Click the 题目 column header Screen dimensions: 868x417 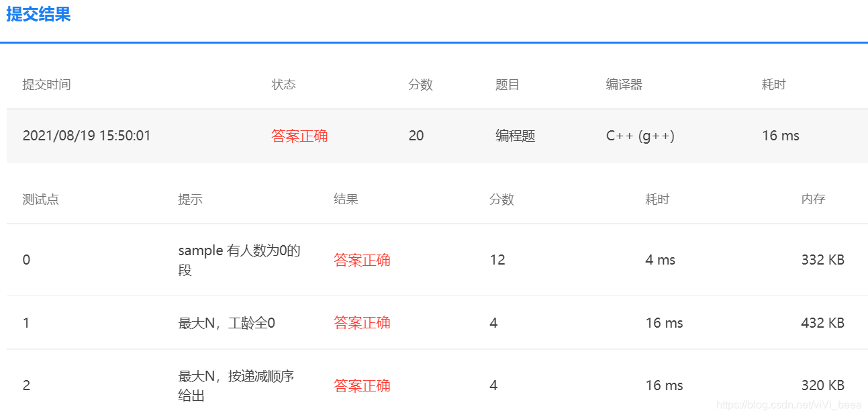click(x=508, y=85)
